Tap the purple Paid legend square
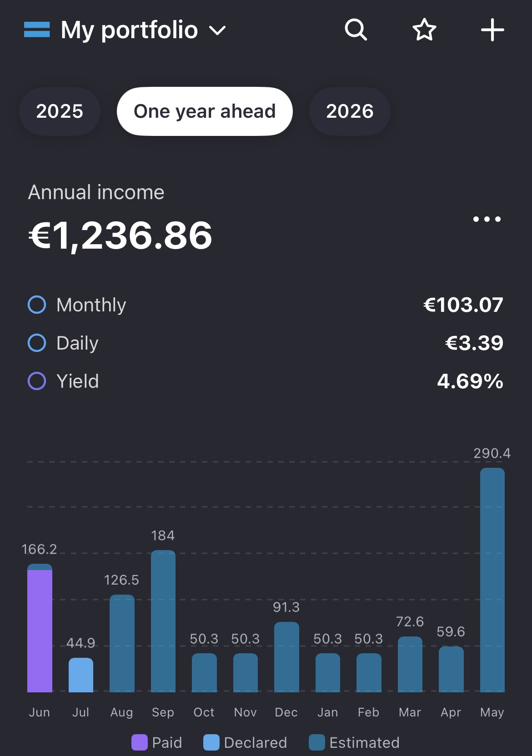This screenshot has height=756, width=532. (x=139, y=742)
